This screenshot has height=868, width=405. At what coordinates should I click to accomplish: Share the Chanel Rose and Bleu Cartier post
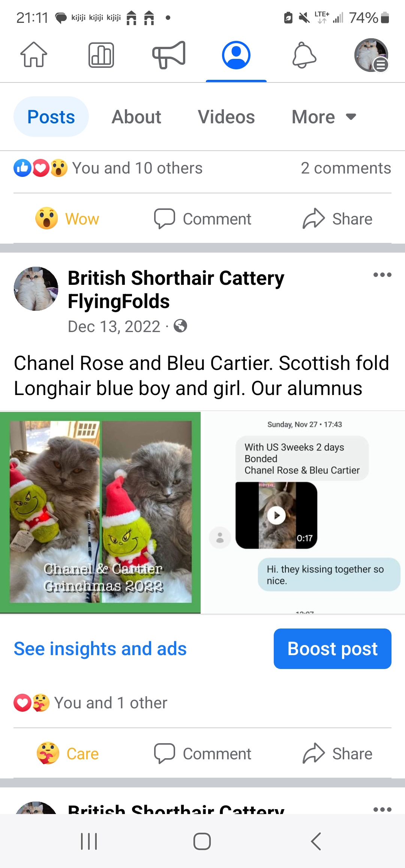337,753
